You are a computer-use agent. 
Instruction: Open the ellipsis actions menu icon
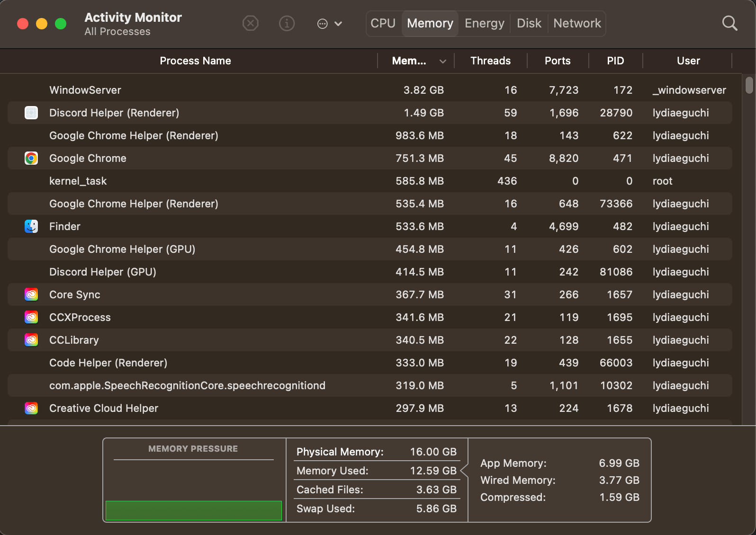coord(322,24)
